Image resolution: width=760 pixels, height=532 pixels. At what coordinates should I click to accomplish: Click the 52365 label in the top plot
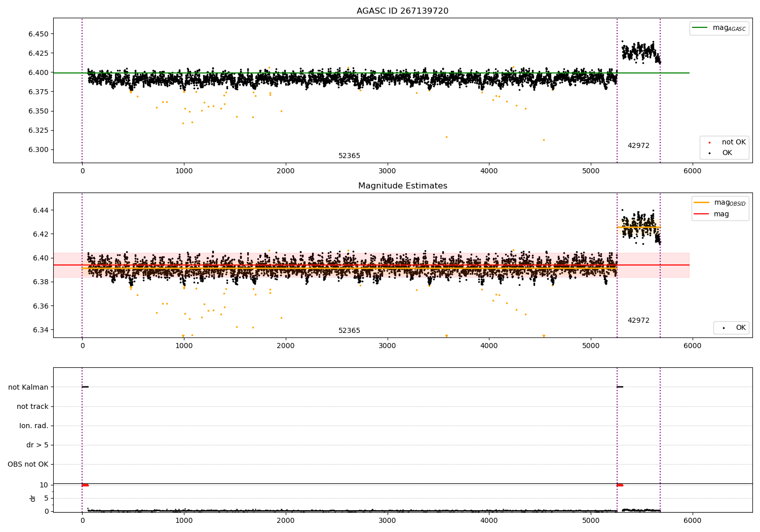point(349,156)
